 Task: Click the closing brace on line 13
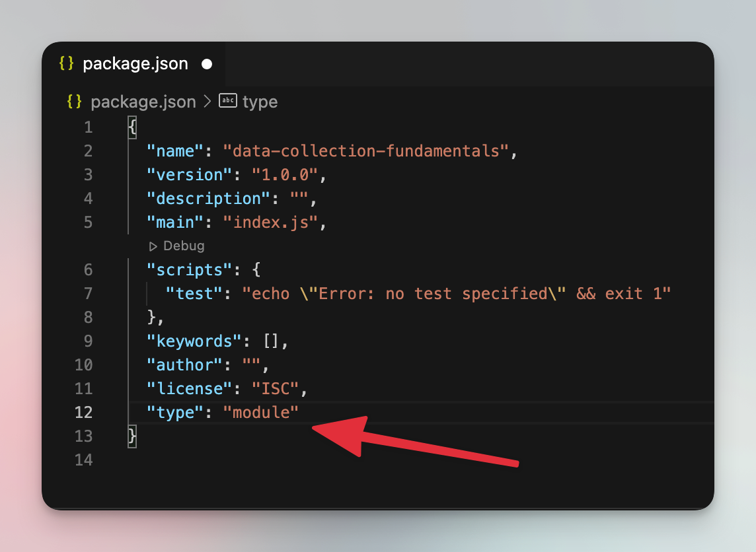pos(131,435)
